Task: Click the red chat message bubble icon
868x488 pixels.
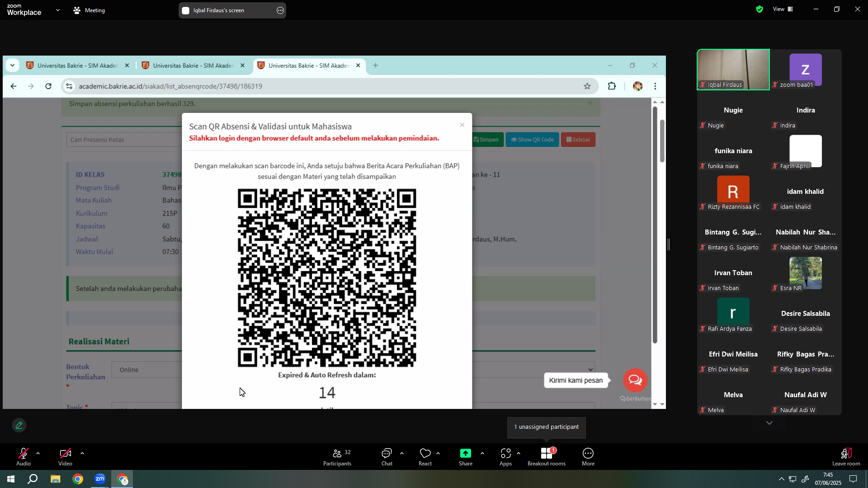Action: tap(635, 380)
